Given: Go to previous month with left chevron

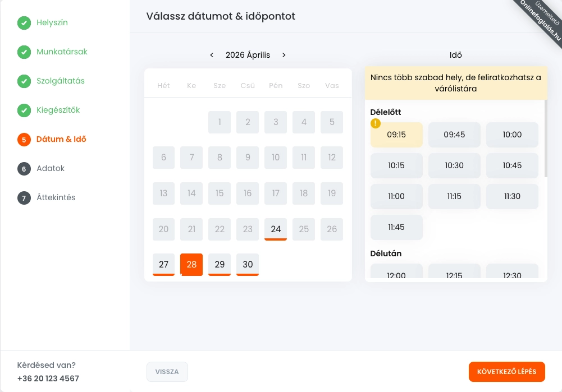Looking at the screenshot, I should (x=212, y=55).
